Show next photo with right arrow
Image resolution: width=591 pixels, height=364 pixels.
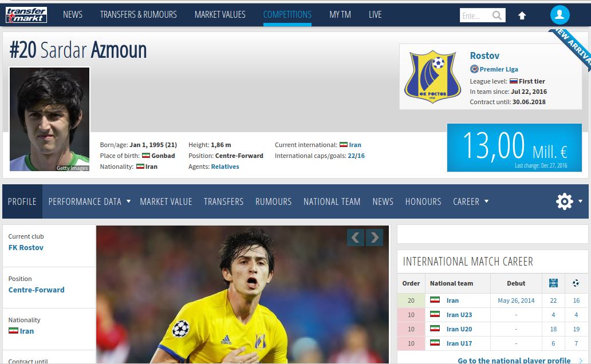(x=375, y=238)
